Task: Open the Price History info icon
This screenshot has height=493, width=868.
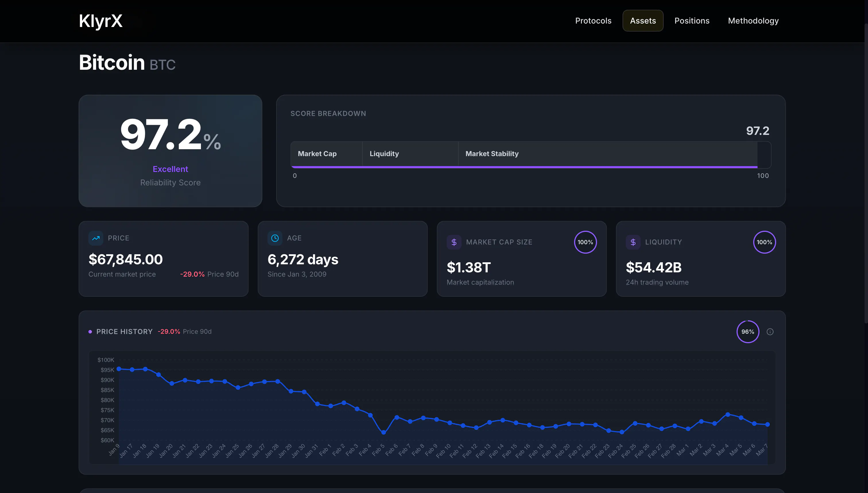Action: point(770,332)
